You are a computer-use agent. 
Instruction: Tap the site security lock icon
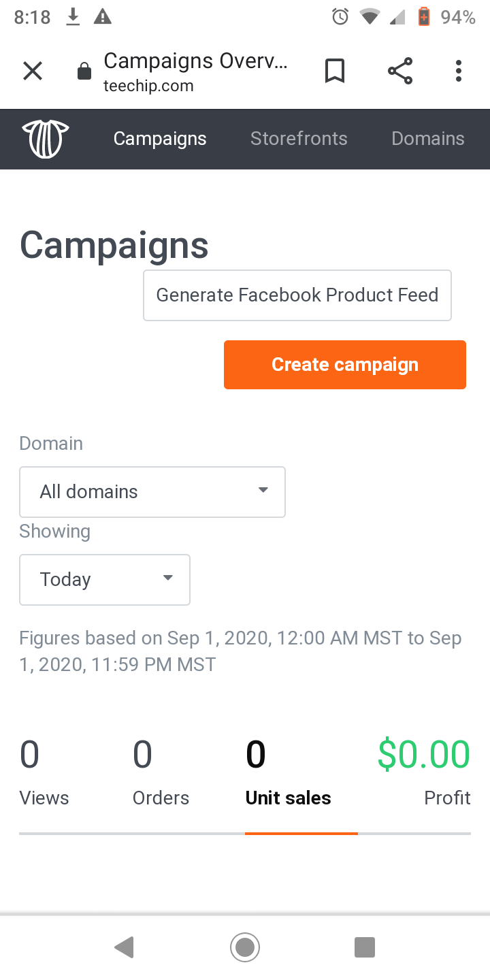pos(84,71)
